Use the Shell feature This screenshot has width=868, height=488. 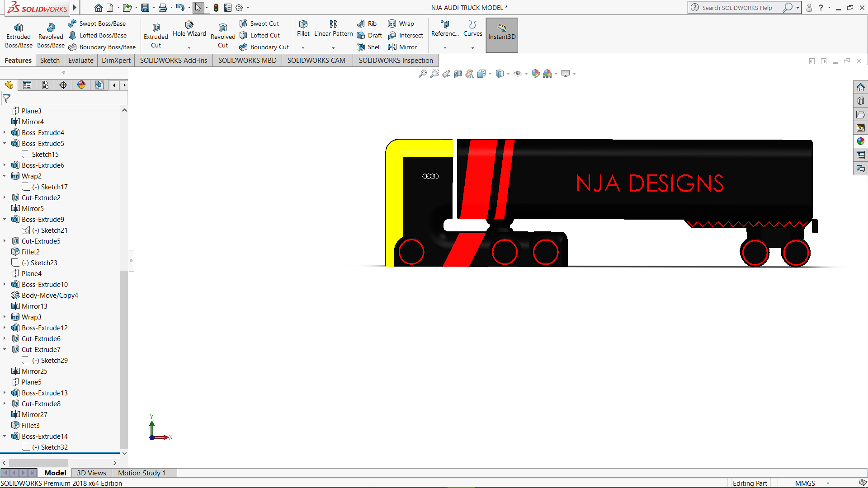coord(368,47)
